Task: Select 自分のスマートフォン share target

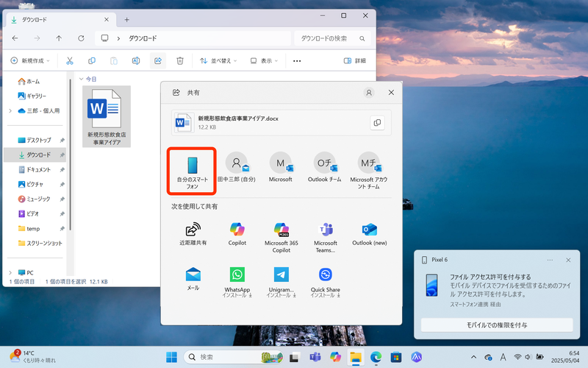Action: pos(192,171)
